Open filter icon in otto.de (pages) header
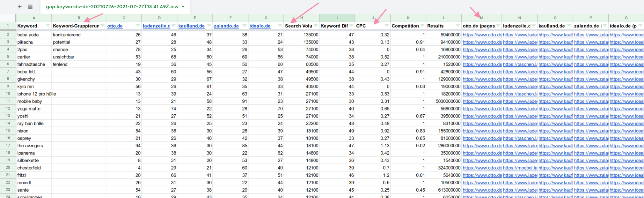This screenshot has width=644, height=198. (498, 26)
